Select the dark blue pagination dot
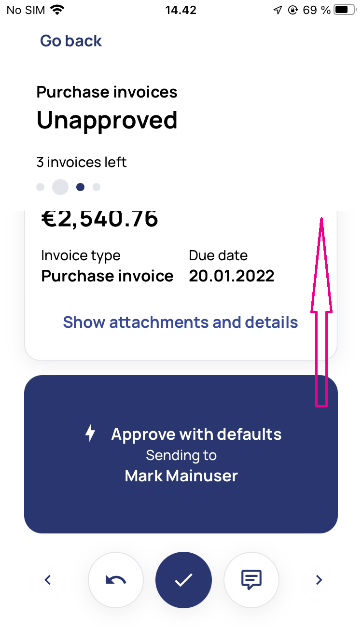The image size is (362, 644). [81, 187]
